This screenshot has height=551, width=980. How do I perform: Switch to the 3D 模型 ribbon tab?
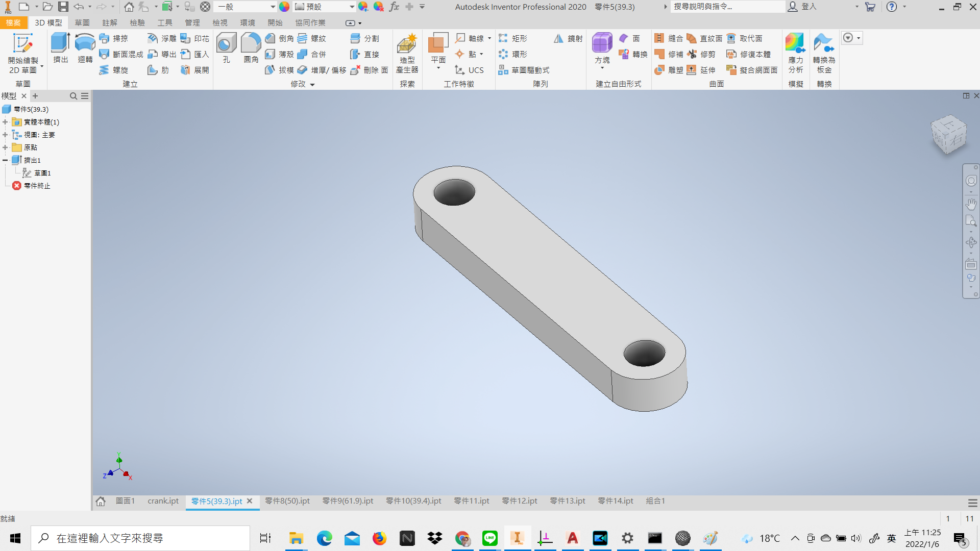click(48, 23)
